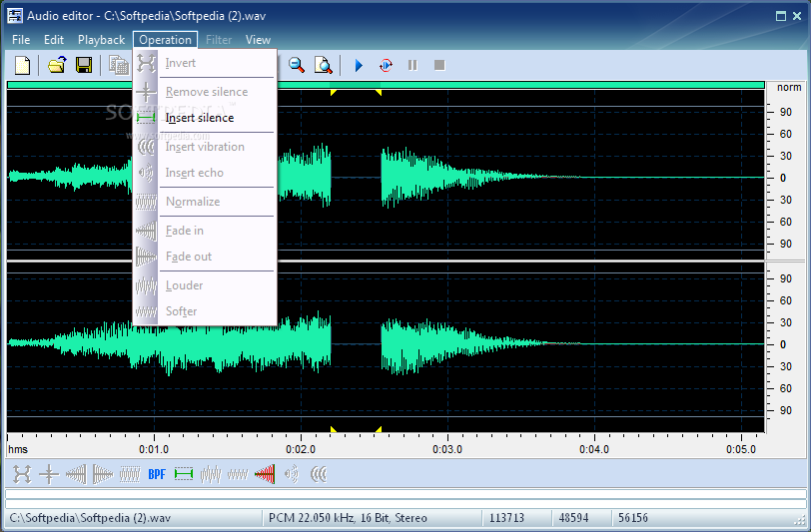Click the green Insert silence icon in the bottom toolbar
The height and width of the screenshot is (532, 811).
[x=184, y=474]
